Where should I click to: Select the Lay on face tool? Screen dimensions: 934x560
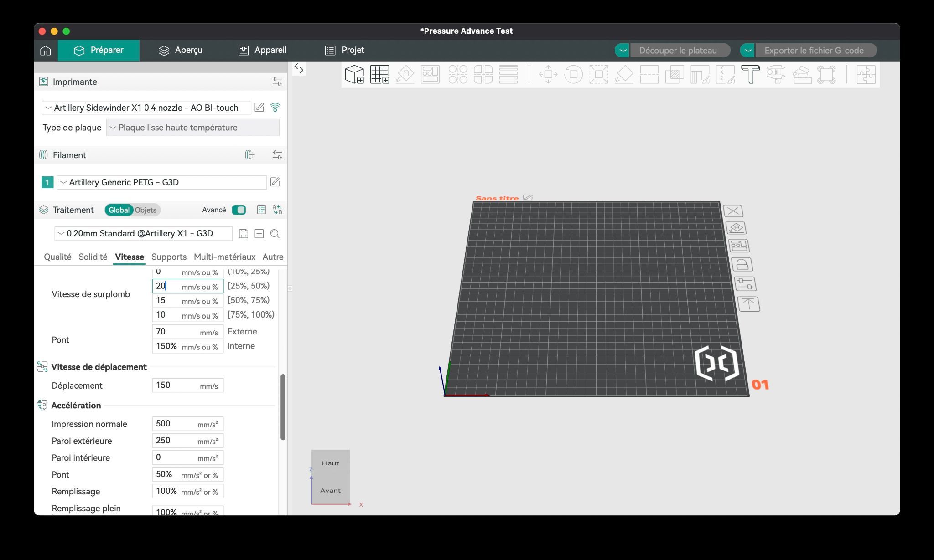(x=624, y=74)
